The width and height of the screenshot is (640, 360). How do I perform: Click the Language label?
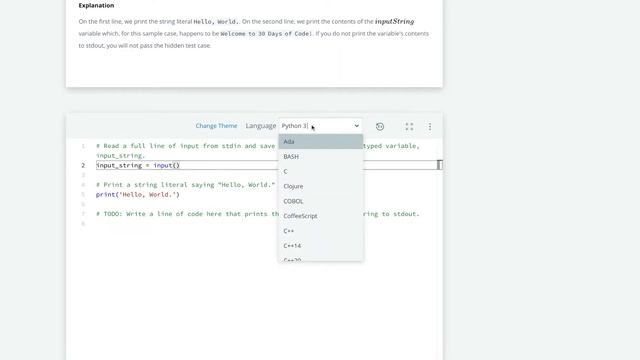260,126
